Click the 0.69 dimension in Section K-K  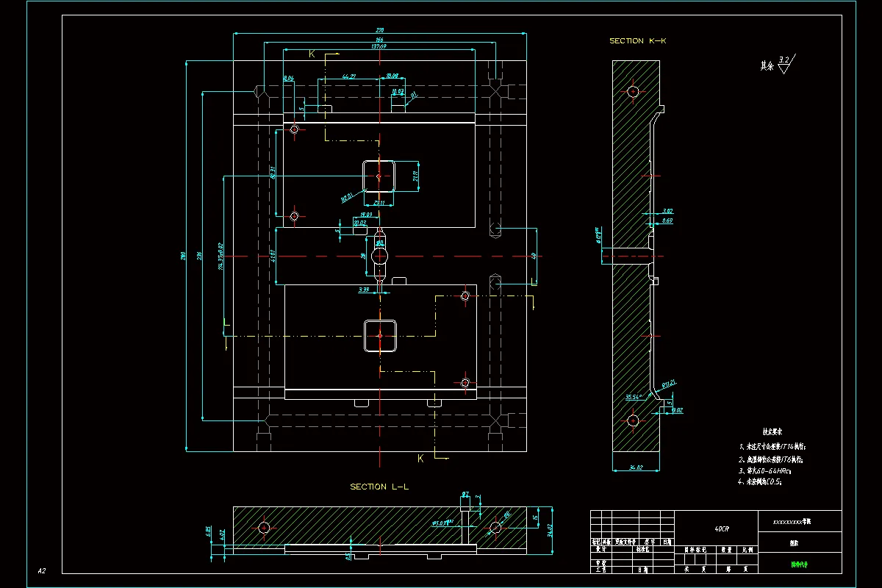[x=667, y=220]
